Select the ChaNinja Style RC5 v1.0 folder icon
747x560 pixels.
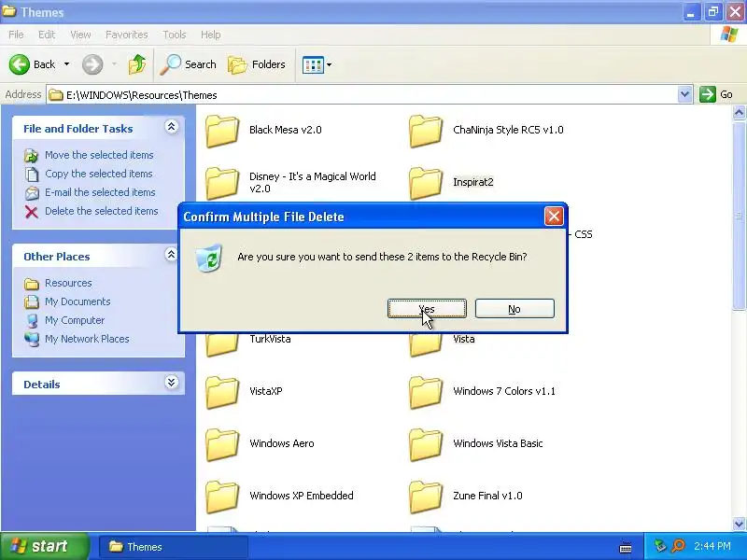[426, 131]
